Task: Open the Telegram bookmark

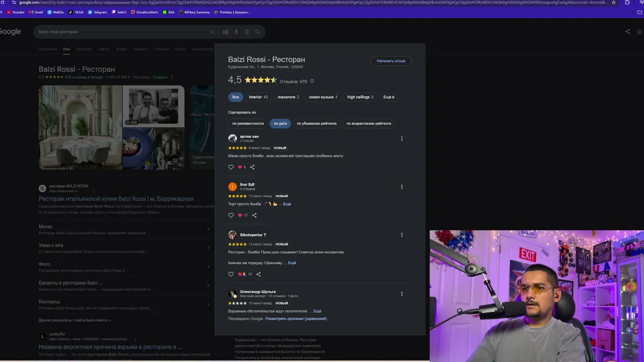Action: pos(98,12)
